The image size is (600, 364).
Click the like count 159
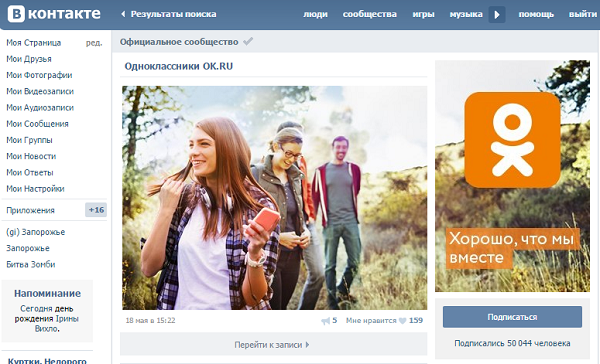pos(416,320)
